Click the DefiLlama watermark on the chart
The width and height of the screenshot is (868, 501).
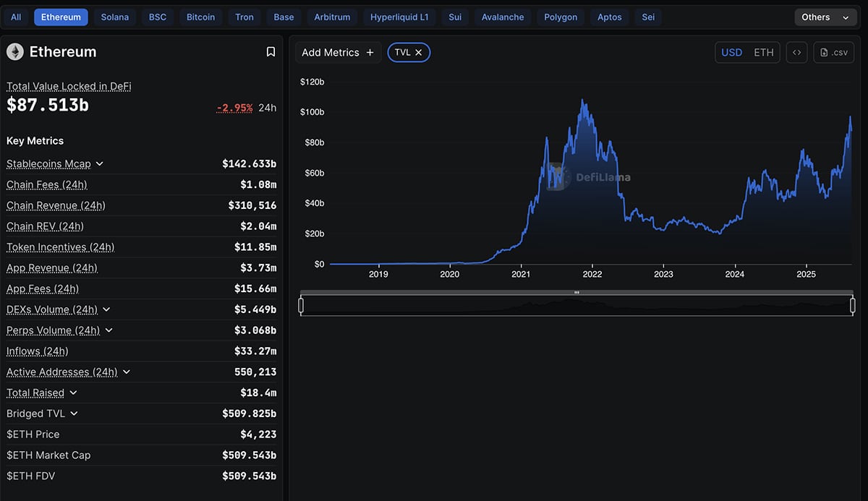click(591, 177)
